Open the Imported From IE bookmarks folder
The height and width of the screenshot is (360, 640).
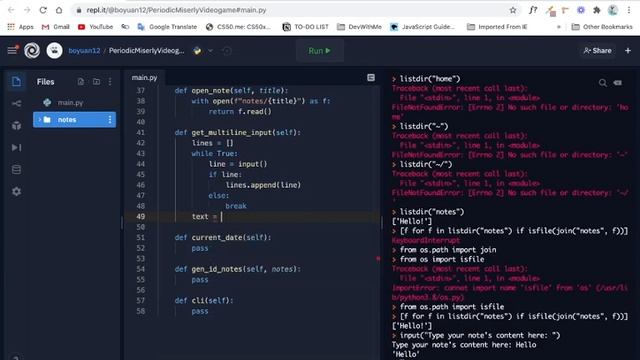(497, 27)
